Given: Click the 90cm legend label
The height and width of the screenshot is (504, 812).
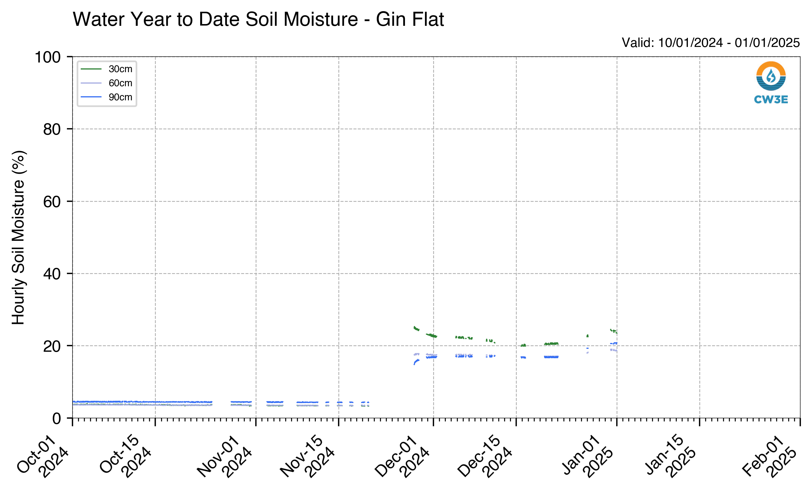Looking at the screenshot, I should (120, 97).
